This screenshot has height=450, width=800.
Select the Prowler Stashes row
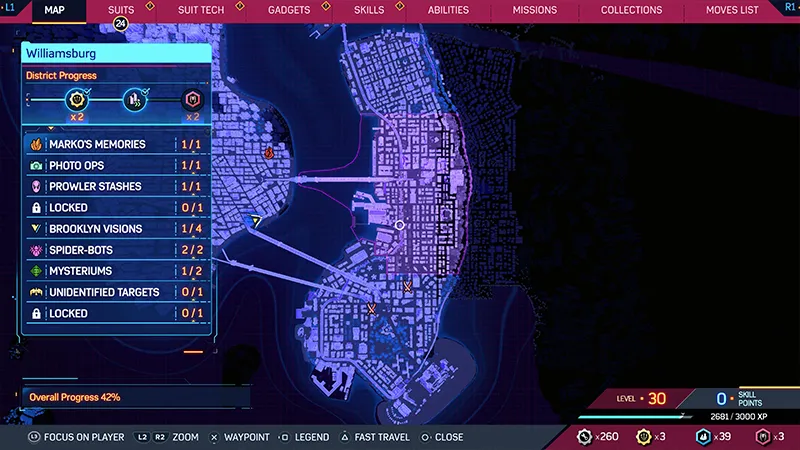(x=117, y=186)
